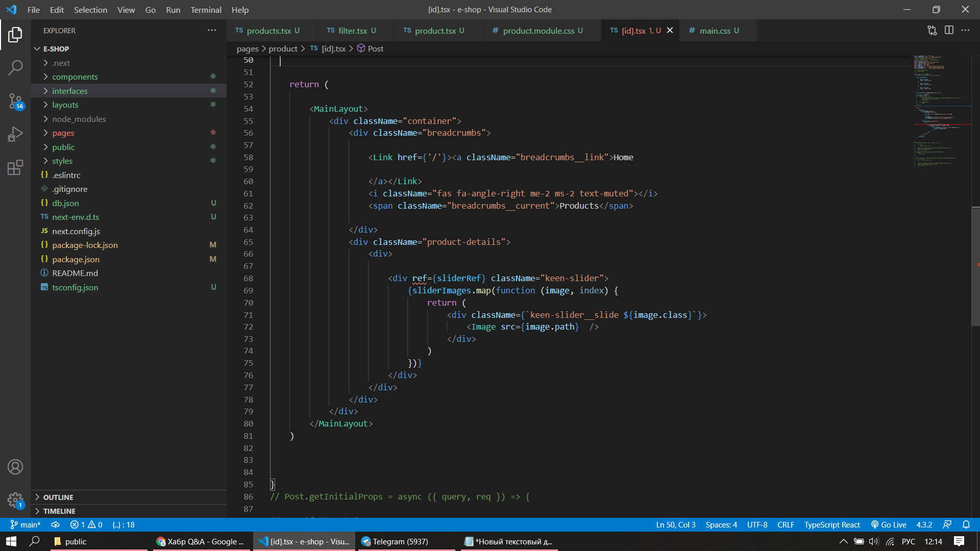Open the tsconfig.json file
This screenshot has height=551, width=980.
coord(129,287)
